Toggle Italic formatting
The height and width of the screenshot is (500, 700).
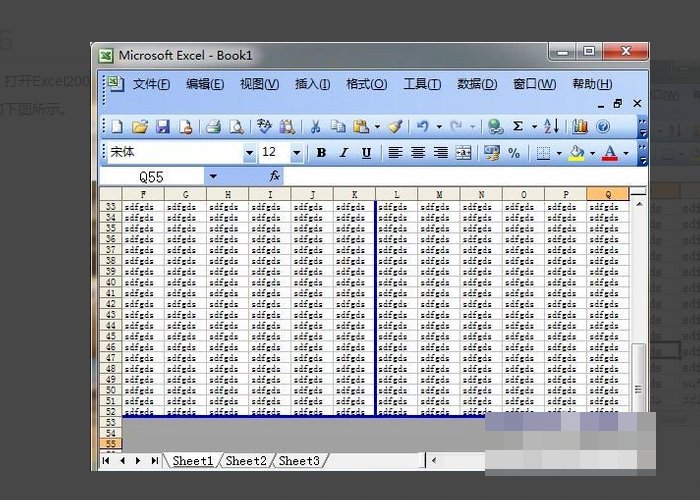point(344,153)
